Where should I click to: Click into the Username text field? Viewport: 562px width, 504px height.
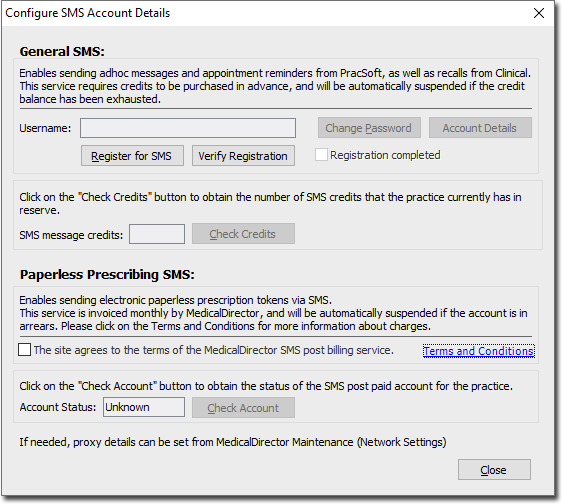click(188, 128)
